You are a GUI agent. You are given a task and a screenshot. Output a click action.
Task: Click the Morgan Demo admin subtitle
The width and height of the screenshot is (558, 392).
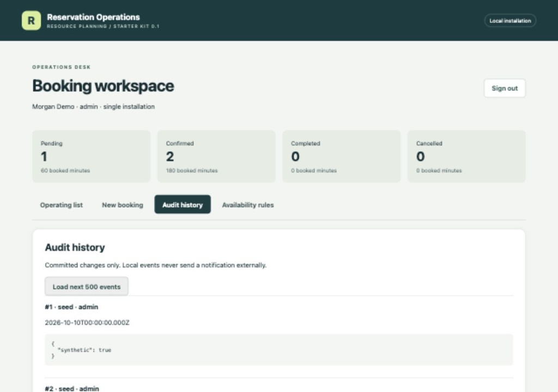pos(93,107)
